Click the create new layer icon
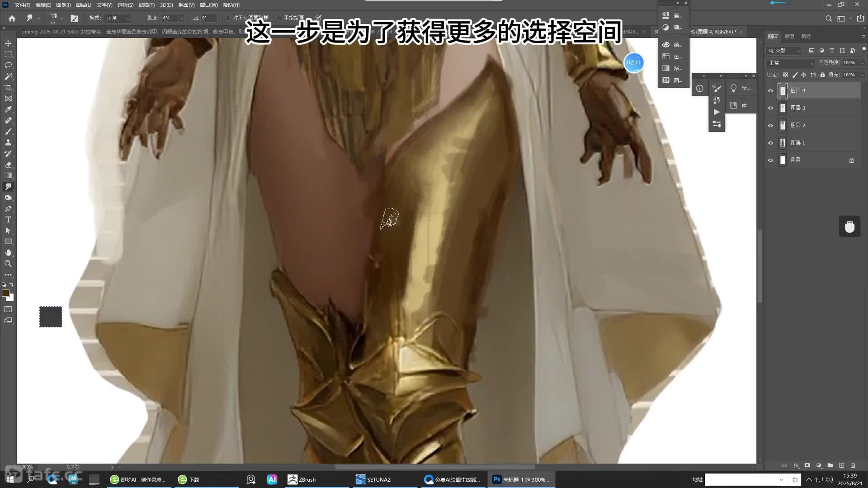This screenshot has height=488, width=868. pos(841,465)
